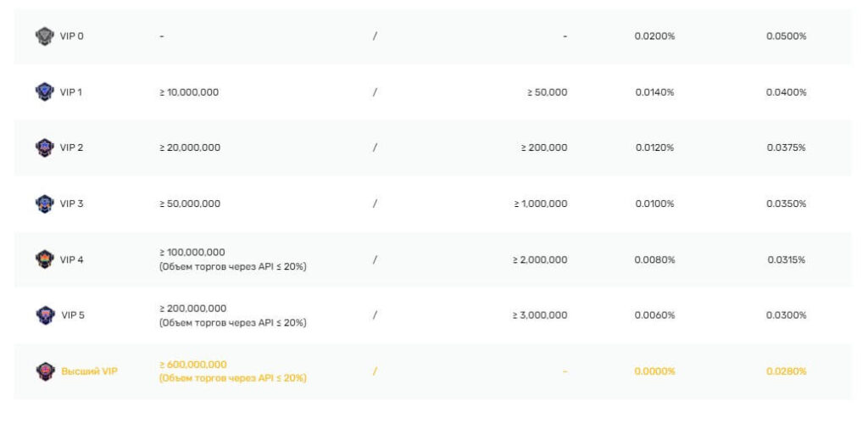Image resolution: width=868 pixels, height=424 pixels.
Task: Click the ≥ 10,000,000 volume for VIP 1
Action: (x=188, y=92)
